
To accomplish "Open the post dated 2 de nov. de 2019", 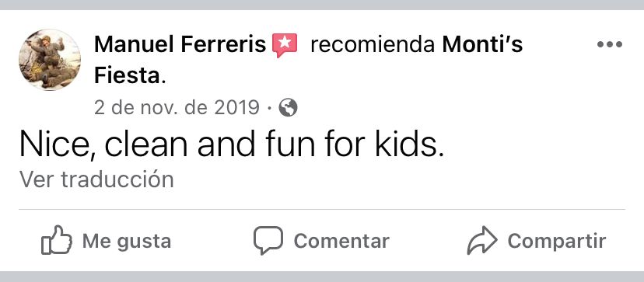I will 177,108.
